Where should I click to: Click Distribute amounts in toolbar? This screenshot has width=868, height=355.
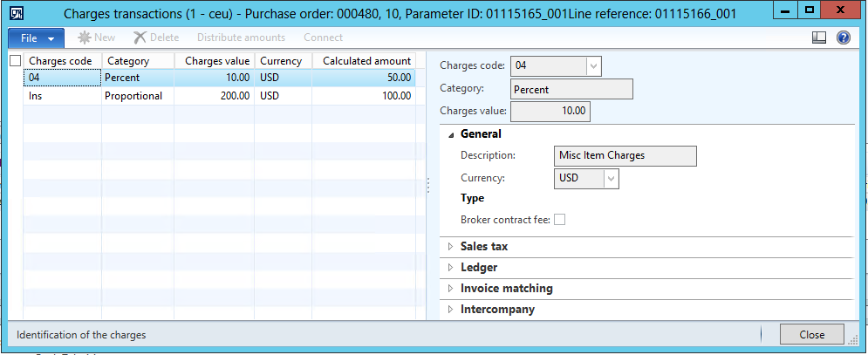241,38
